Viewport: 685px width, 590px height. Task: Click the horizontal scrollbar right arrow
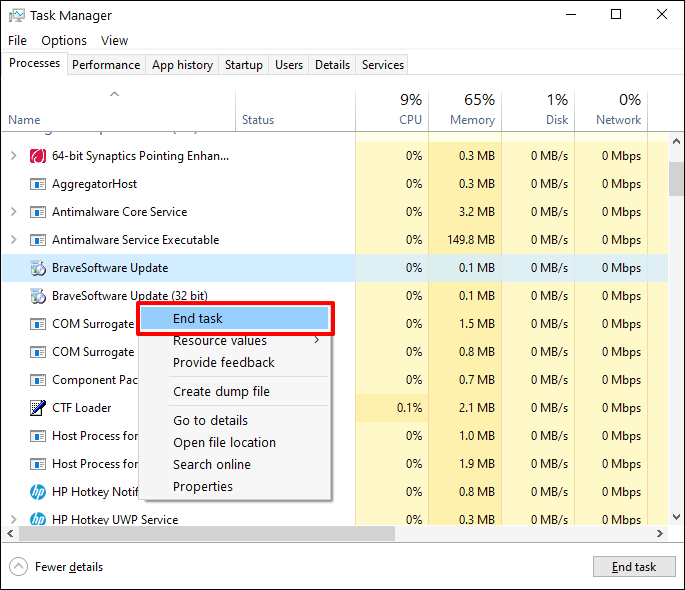660,533
